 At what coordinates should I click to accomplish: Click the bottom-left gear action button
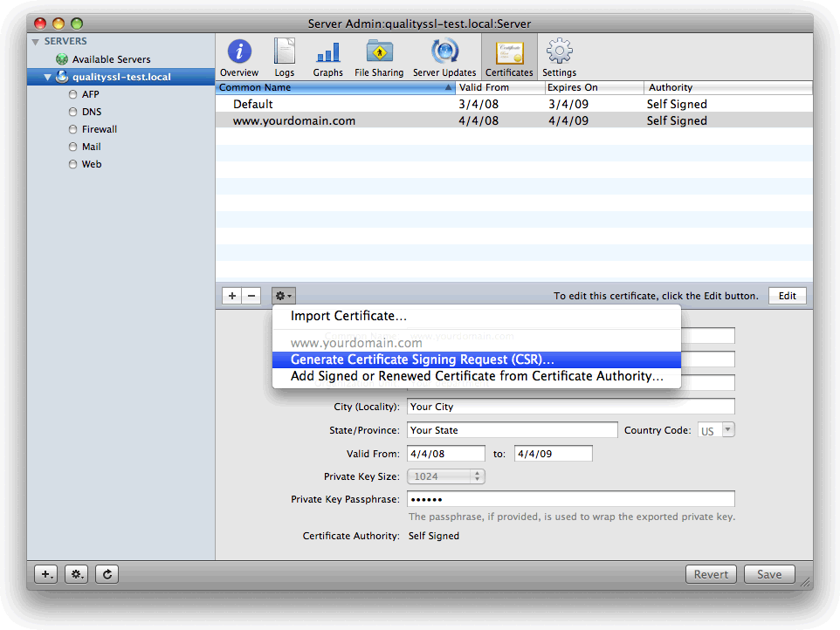(x=77, y=574)
